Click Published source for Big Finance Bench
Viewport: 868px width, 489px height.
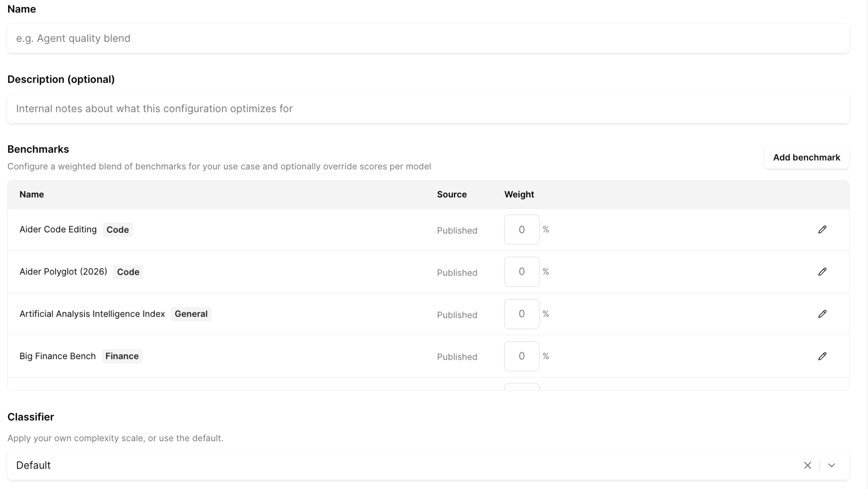pos(457,357)
